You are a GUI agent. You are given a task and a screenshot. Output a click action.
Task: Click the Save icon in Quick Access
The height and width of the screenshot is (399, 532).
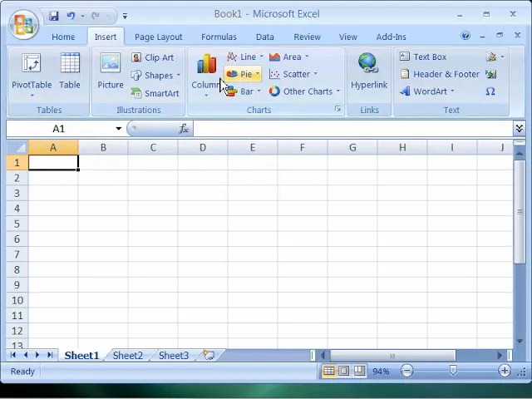point(53,16)
